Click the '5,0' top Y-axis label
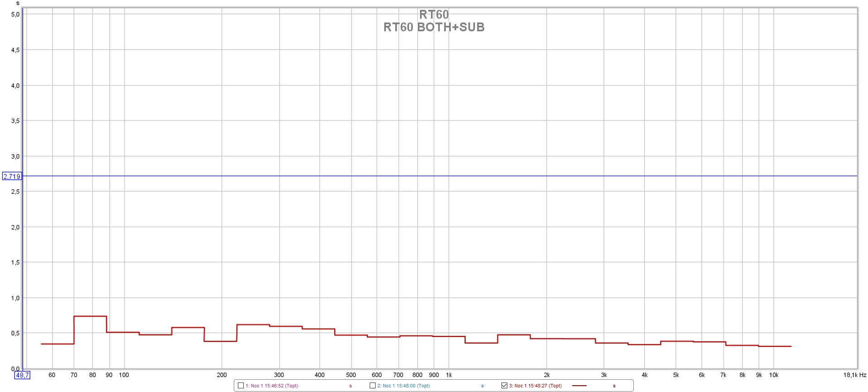This screenshot has height=392, width=868. (x=15, y=14)
